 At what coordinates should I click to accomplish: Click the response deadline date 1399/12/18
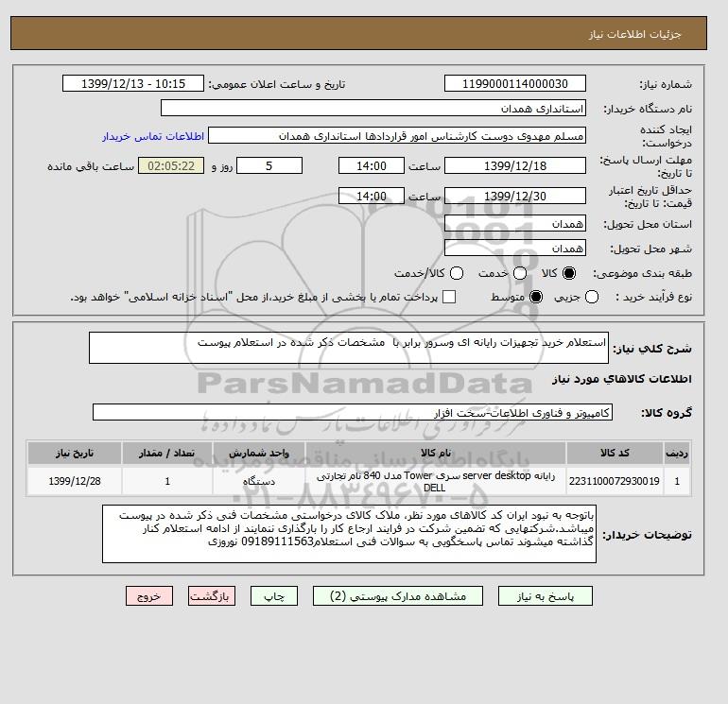tap(515, 165)
